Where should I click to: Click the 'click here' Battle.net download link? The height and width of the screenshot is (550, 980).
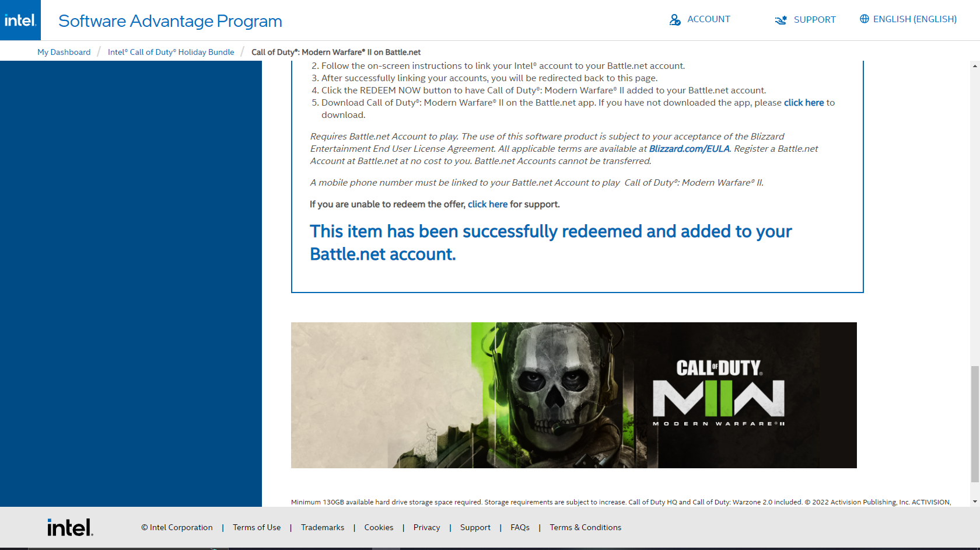coord(804,103)
